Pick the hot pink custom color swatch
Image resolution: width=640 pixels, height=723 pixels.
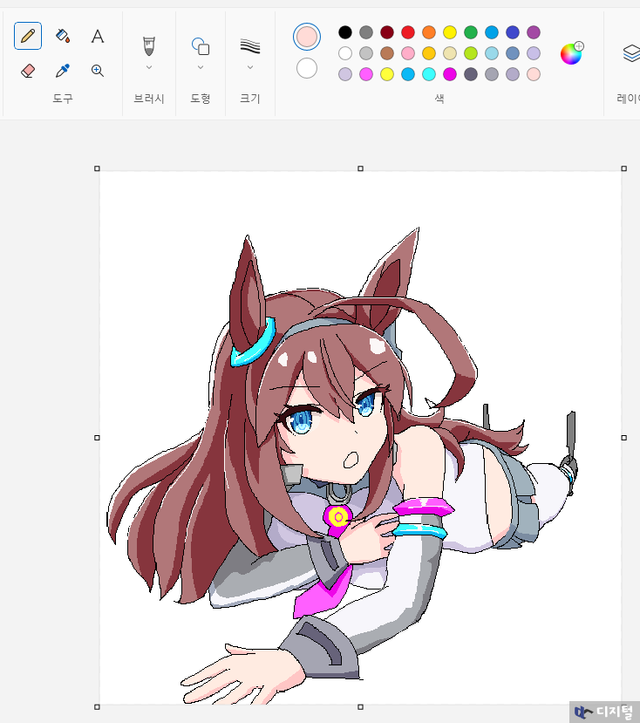(366, 74)
